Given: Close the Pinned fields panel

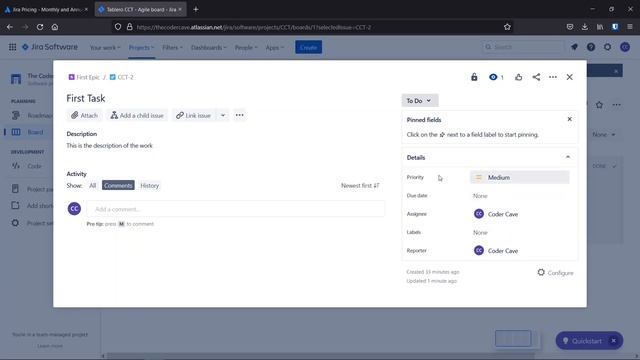Looking at the screenshot, I should 569,119.
